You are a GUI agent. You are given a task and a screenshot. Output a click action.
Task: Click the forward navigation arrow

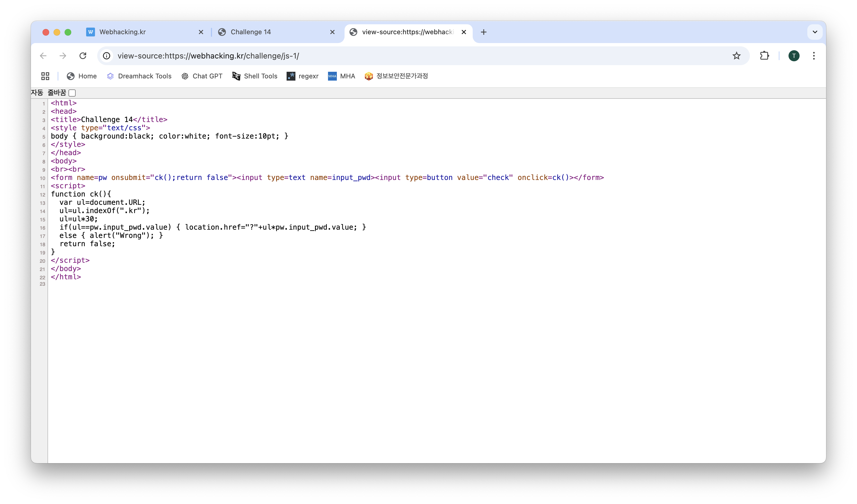tap(63, 56)
